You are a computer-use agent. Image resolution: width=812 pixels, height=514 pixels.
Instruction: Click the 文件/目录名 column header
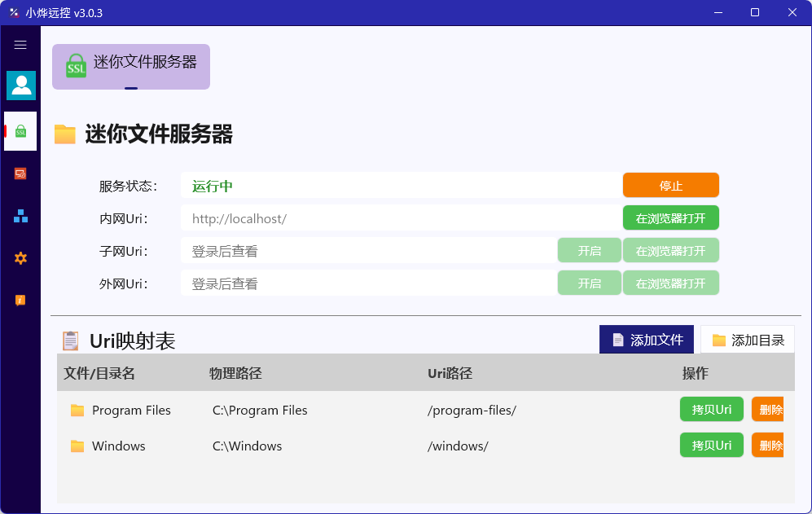[99, 373]
